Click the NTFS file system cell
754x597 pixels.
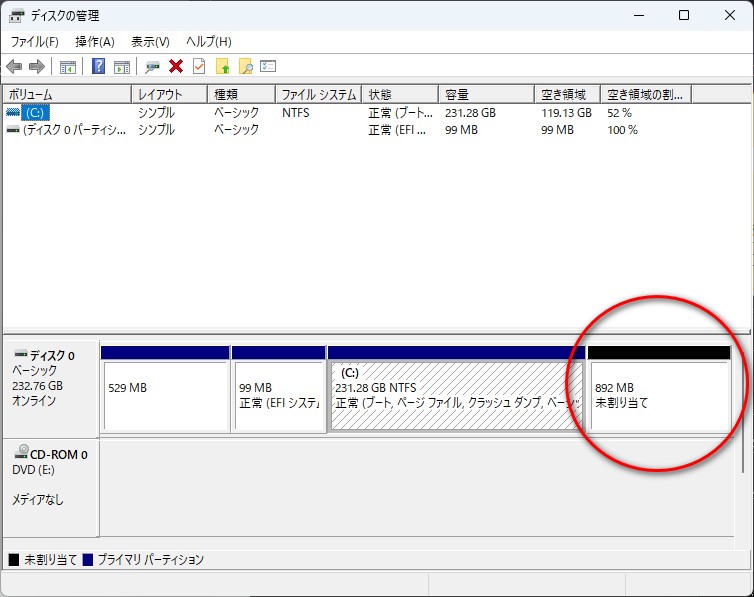[x=296, y=112]
